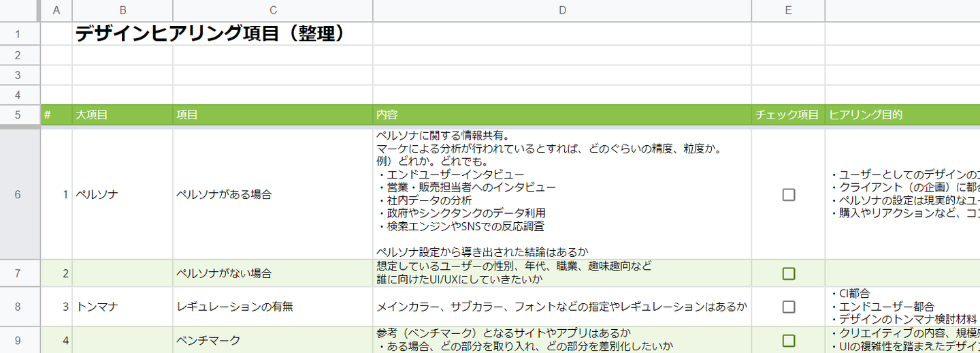Viewport: 980px width, 353px height.
Task: Click the select-all corner box
Action: [x=20, y=10]
